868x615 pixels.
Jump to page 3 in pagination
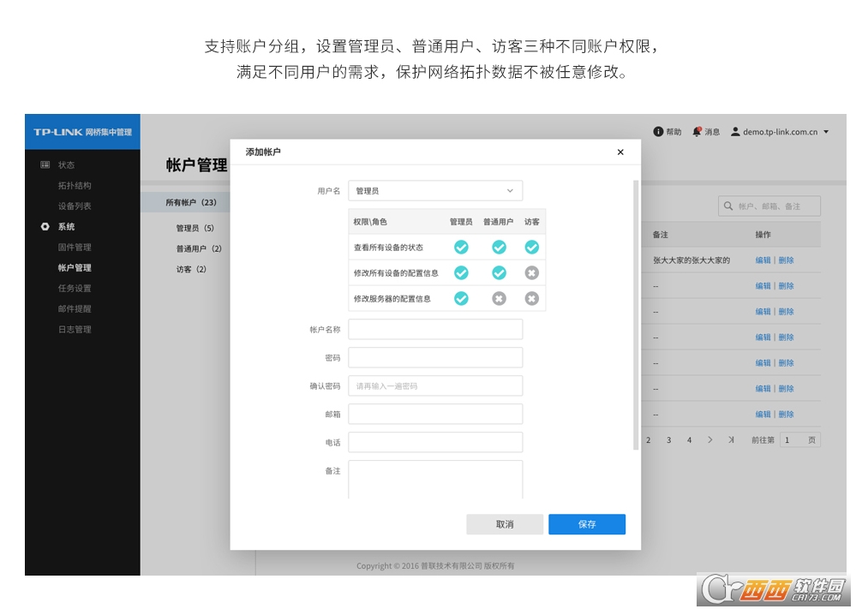tap(668, 439)
